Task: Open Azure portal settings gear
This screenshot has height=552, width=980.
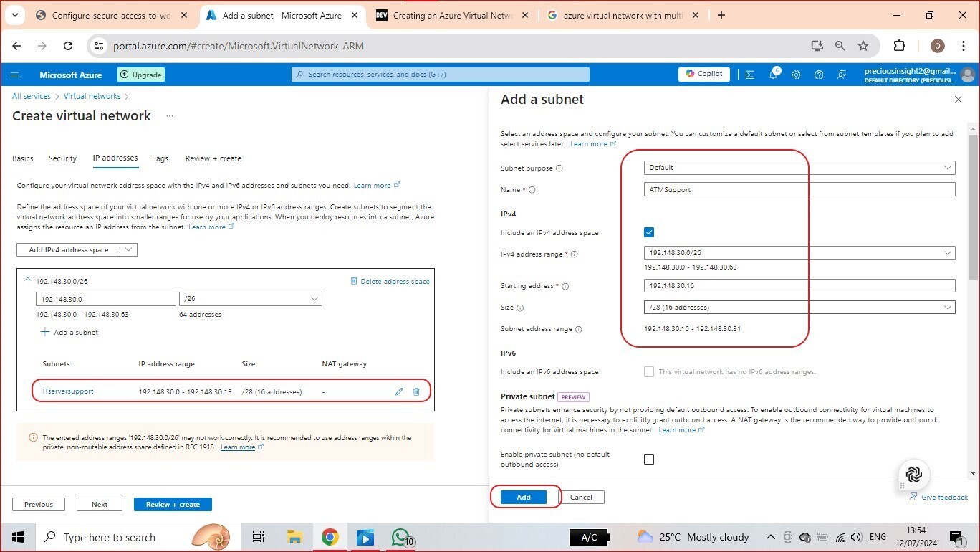Action: click(x=796, y=75)
